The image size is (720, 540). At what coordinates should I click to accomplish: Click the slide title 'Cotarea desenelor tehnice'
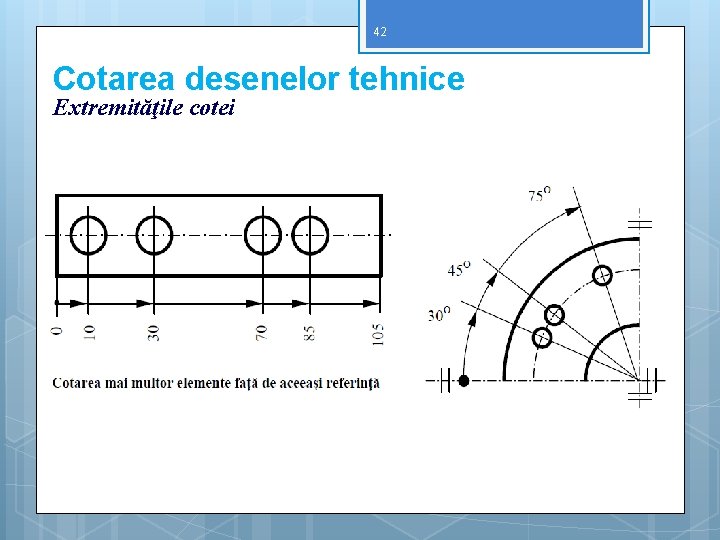click(259, 79)
